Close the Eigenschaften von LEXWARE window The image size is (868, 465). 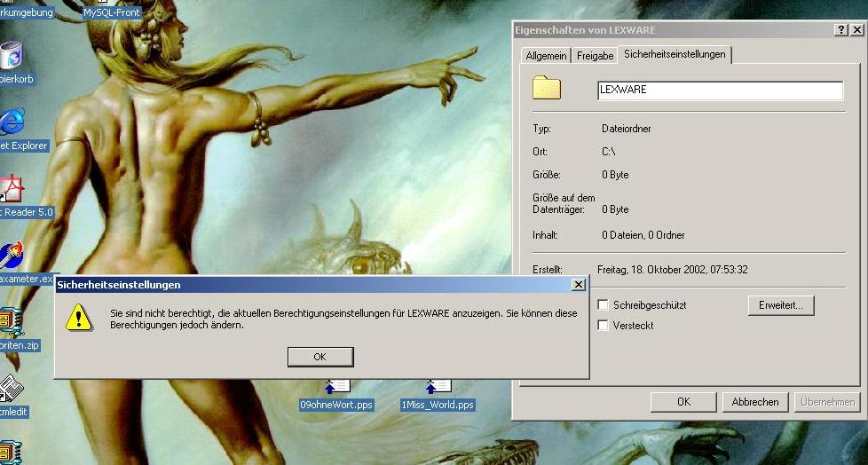pyautogui.click(x=857, y=30)
